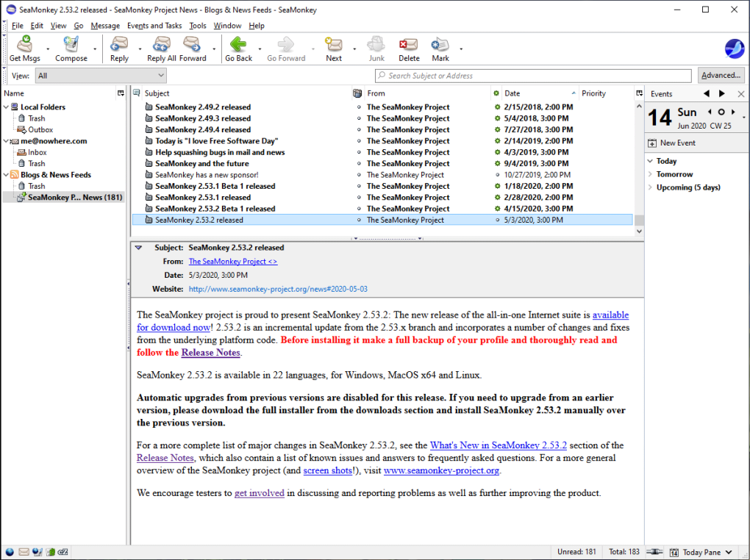Click the folder pane column picker icon
Viewport: 750px width, 560px height.
[x=121, y=93]
